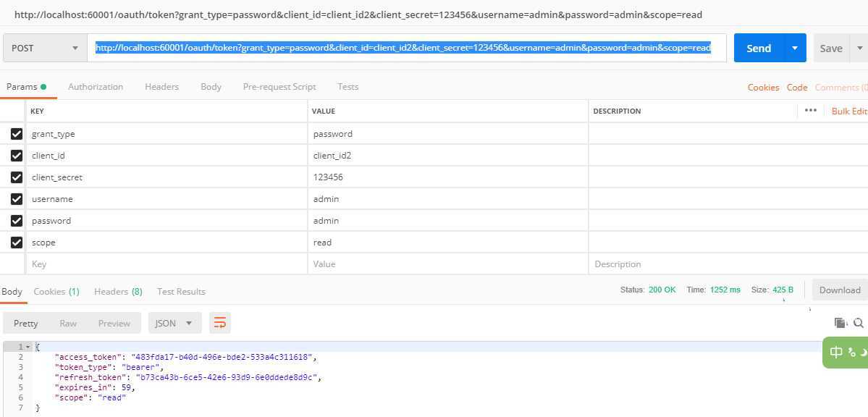Click the Size 425 B text
Image resolution: width=868 pixels, height=417 pixels.
[x=772, y=290]
